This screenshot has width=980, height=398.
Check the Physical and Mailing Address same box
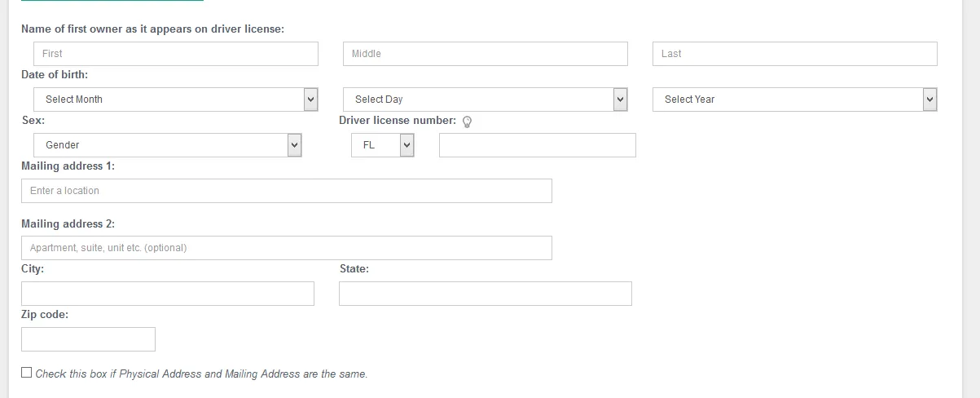(27, 373)
